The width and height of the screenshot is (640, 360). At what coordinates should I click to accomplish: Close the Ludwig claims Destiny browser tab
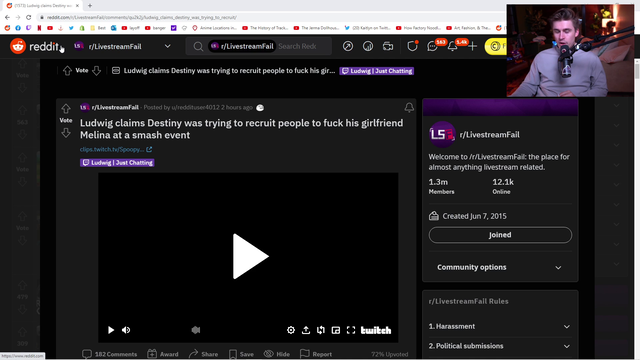click(x=77, y=6)
